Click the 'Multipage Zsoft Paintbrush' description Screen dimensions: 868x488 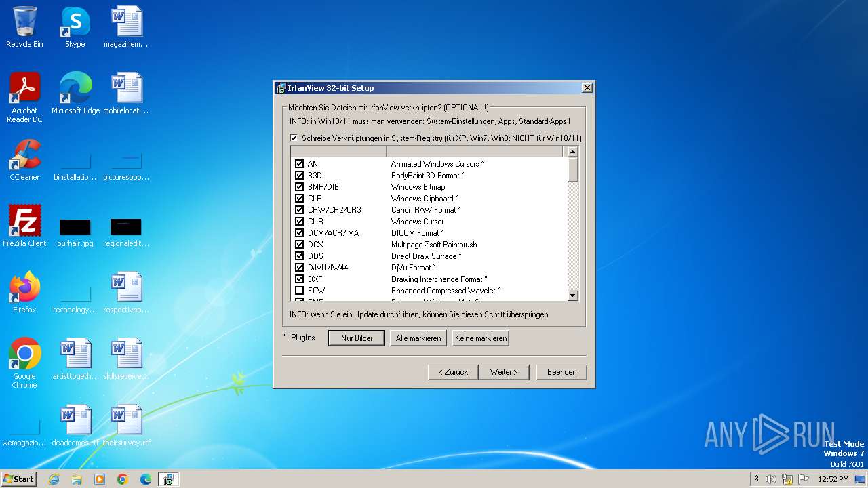434,245
